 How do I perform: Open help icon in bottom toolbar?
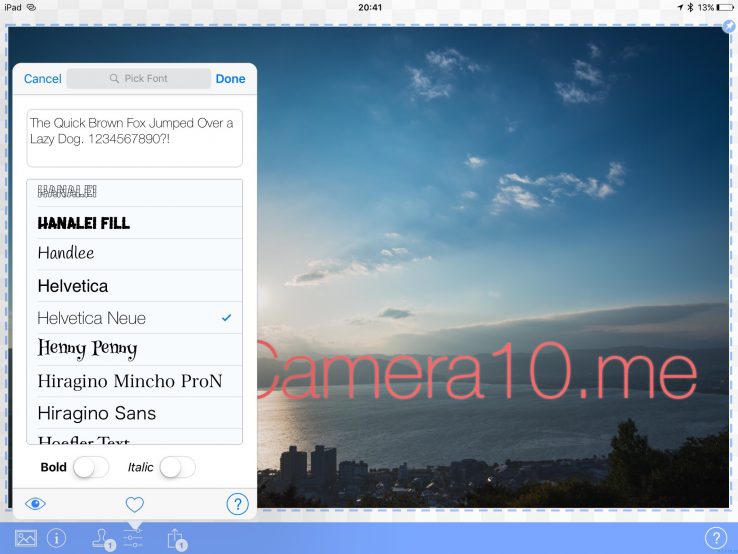[x=716, y=538]
